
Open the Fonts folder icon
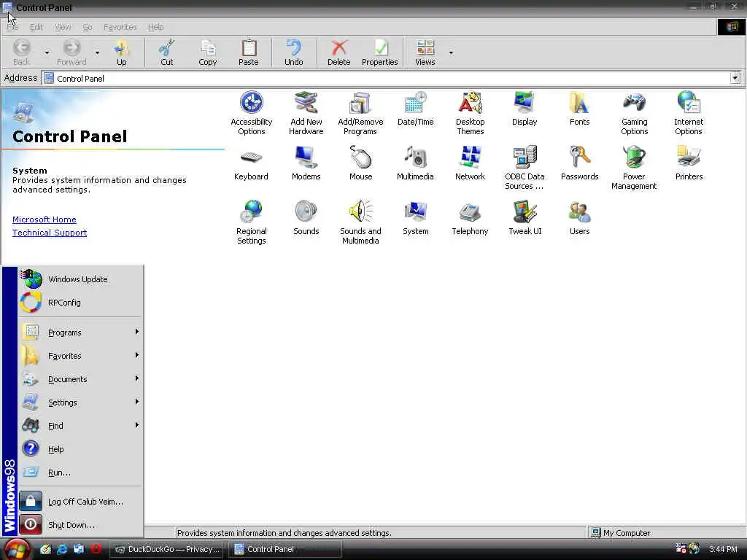[579, 109]
